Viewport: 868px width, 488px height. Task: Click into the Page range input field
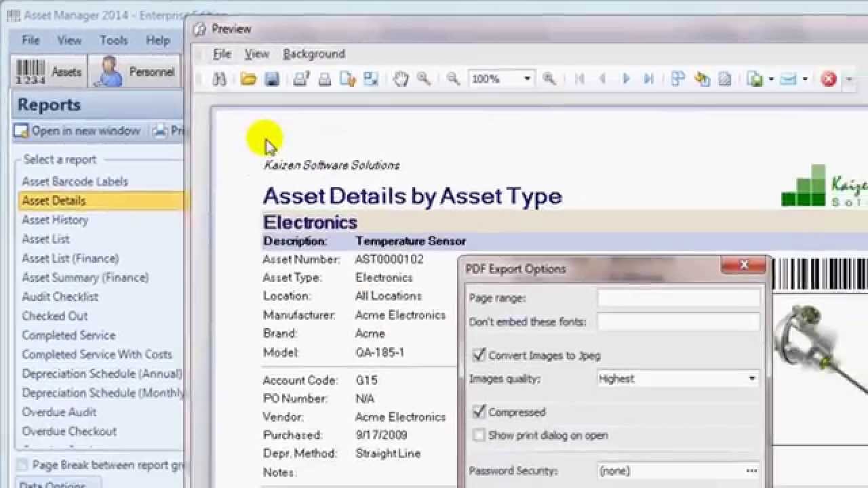click(x=679, y=298)
